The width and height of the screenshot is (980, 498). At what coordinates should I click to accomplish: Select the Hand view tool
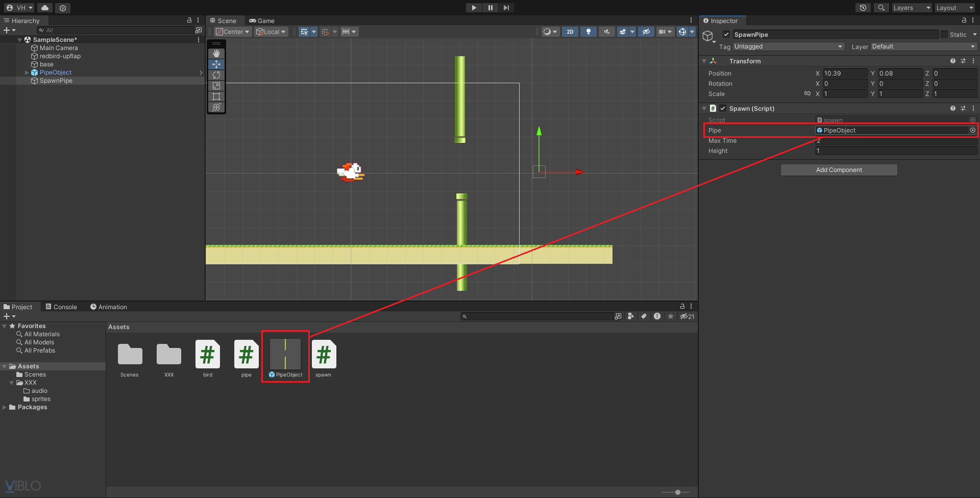click(216, 53)
